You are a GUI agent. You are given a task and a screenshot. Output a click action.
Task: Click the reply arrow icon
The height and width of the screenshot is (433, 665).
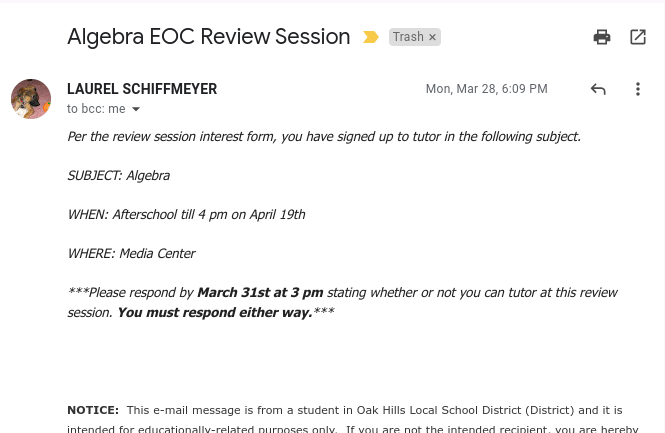(x=598, y=89)
